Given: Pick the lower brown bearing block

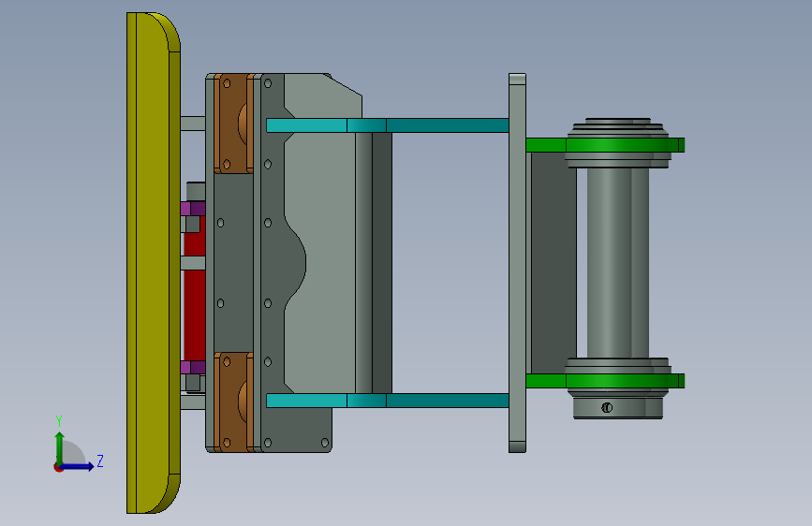Looking at the screenshot, I should [x=233, y=402].
